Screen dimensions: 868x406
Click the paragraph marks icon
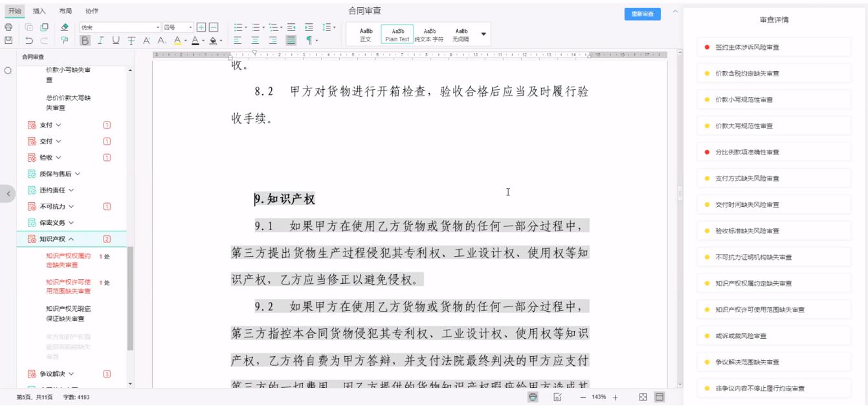click(309, 40)
